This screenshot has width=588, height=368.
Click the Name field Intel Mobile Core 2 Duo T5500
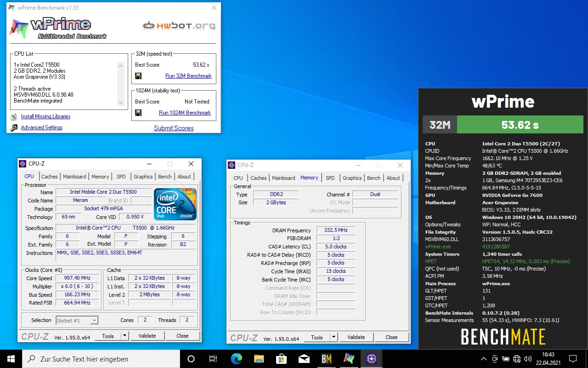[103, 192]
